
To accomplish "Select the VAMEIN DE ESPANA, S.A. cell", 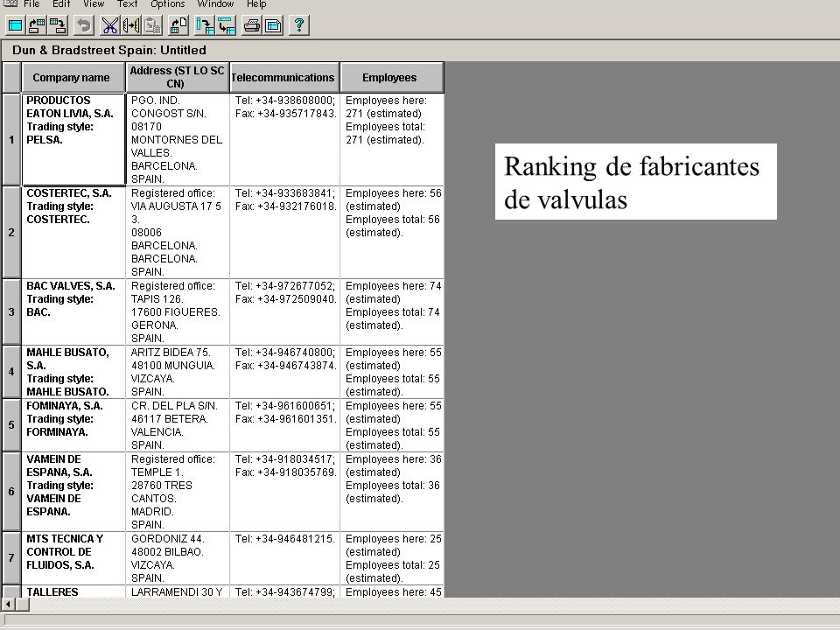I will (x=73, y=491).
